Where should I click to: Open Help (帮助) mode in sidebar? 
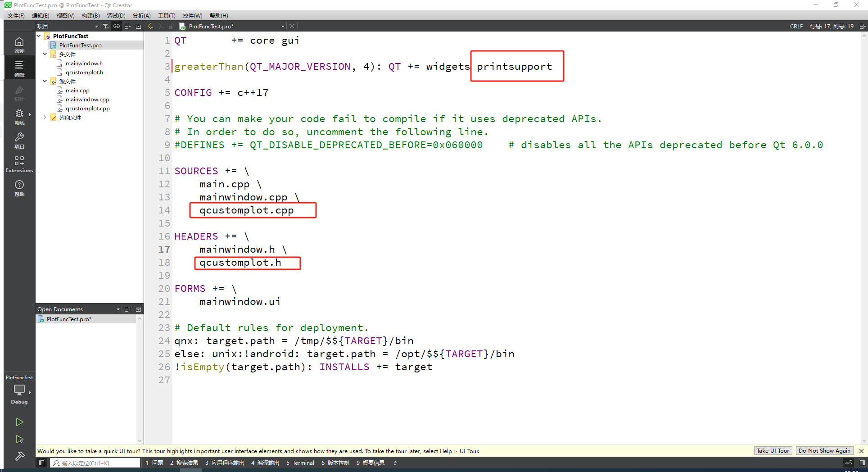pos(19,187)
